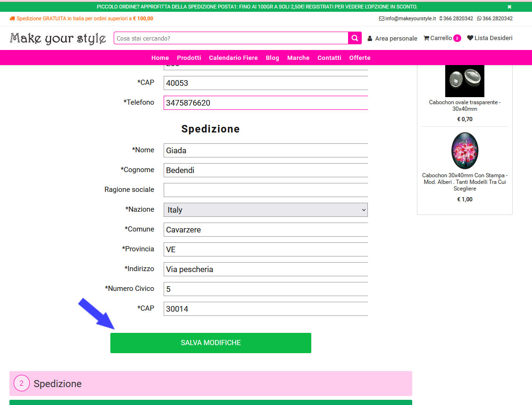Viewport: 532px width, 405px height.
Task: Click the Cabochon Alberi product thumbnail
Action: coord(465,151)
